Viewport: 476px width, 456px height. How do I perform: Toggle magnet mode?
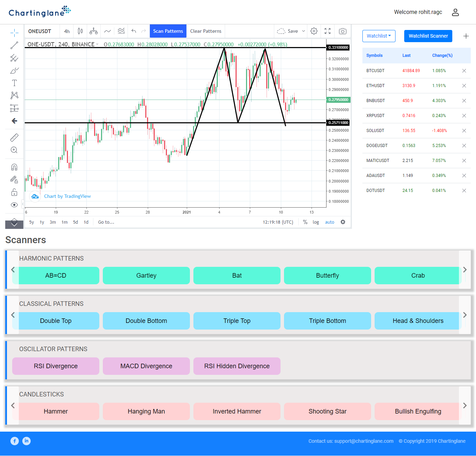(x=14, y=167)
